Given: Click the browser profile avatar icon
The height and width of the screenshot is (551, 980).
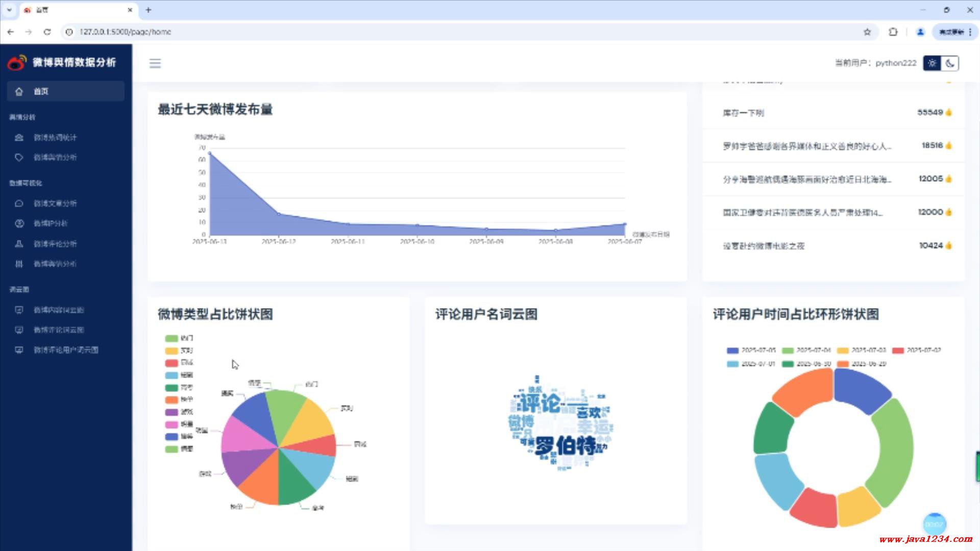Looking at the screenshot, I should 920,32.
